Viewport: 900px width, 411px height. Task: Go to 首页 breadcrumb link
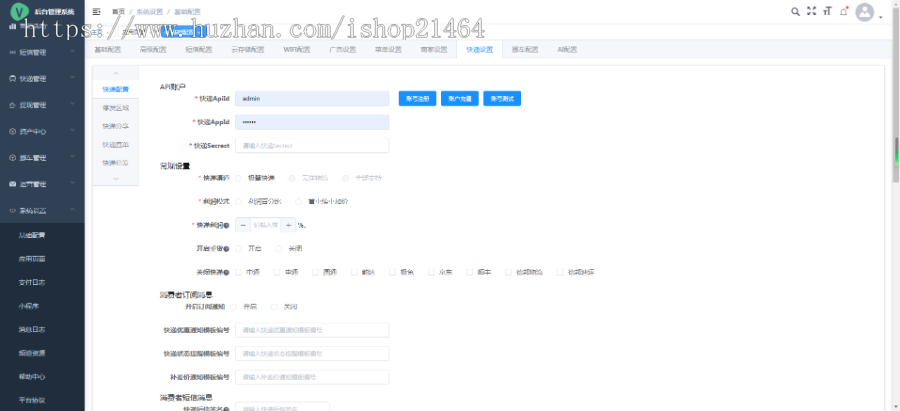pyautogui.click(x=118, y=11)
